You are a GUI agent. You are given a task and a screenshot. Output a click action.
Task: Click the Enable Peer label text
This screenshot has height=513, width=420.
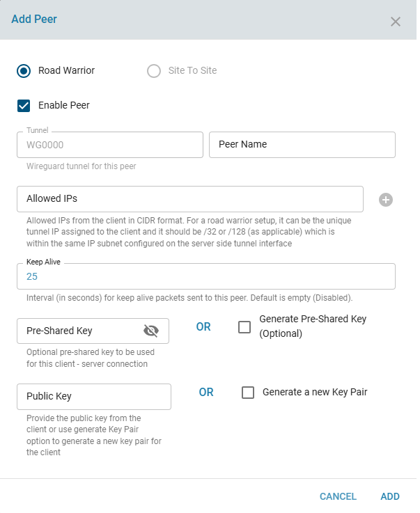pyautogui.click(x=64, y=106)
